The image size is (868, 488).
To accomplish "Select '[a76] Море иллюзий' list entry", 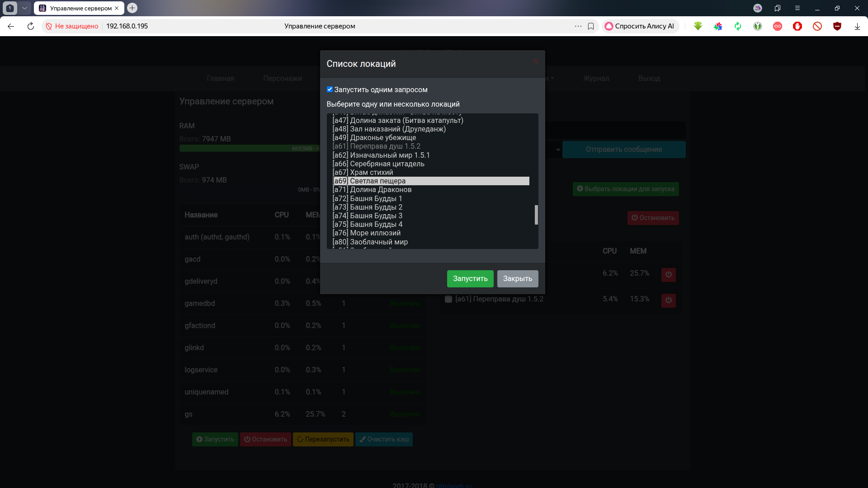I will (366, 233).
